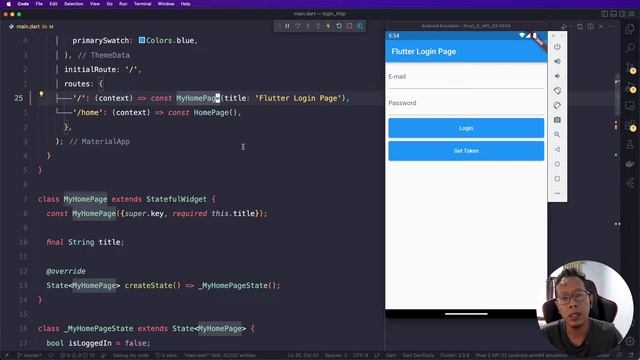This screenshot has width=640, height=360.
Task: Click the Step Into debug icon
Action: pos(308,26)
